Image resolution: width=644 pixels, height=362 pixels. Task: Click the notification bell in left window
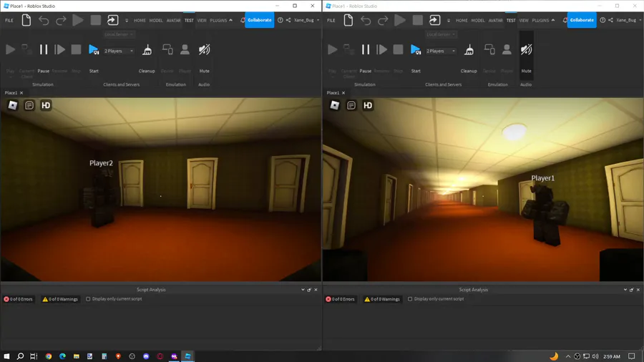point(243,20)
